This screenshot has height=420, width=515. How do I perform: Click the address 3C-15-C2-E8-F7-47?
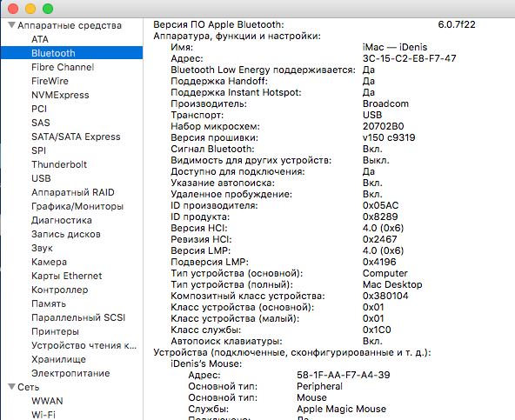[409, 58]
